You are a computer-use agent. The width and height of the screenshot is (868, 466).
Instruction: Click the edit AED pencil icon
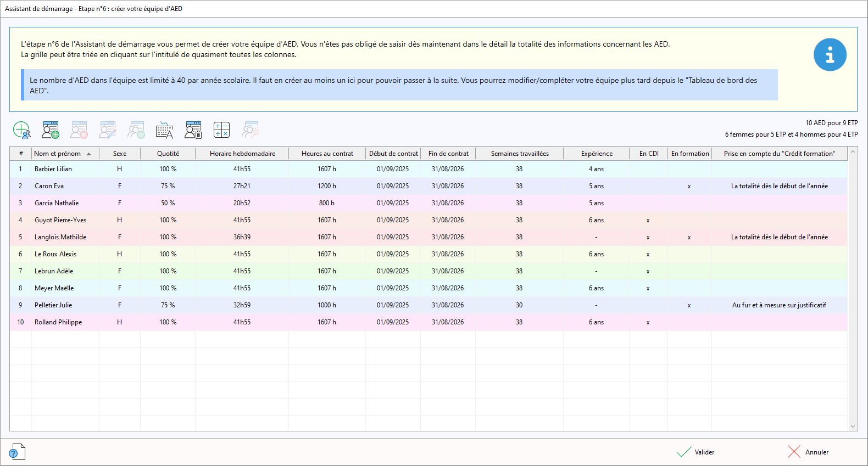[x=108, y=130]
